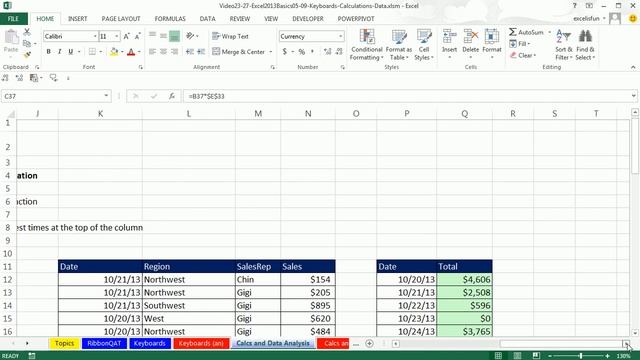Click the Decrease Decimal icon

[339, 52]
